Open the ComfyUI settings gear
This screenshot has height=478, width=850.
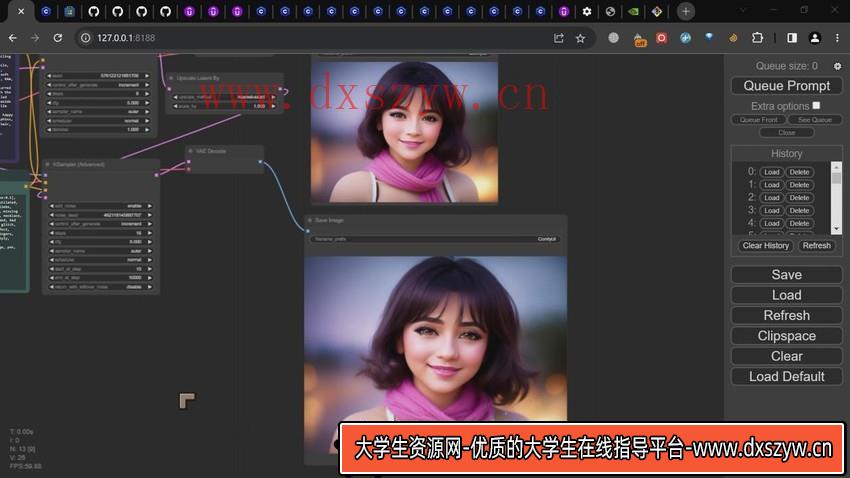click(838, 66)
